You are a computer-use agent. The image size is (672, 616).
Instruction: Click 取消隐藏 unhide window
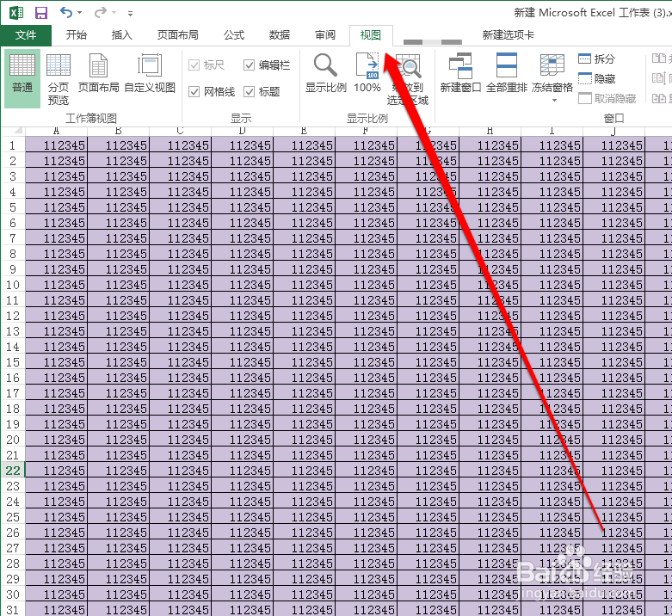coord(607,99)
